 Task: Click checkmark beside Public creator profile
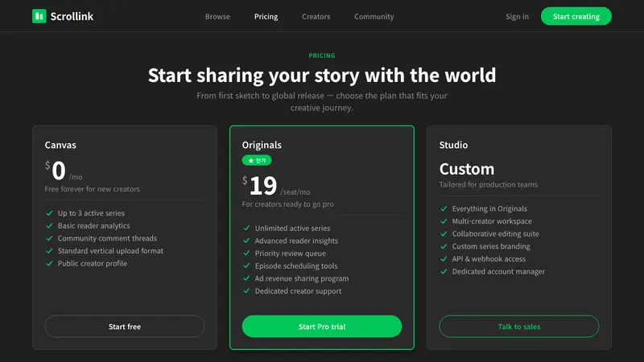click(49, 264)
